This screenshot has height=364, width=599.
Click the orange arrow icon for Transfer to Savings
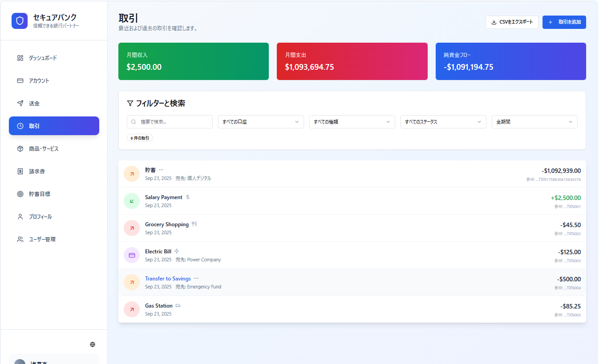(x=132, y=282)
